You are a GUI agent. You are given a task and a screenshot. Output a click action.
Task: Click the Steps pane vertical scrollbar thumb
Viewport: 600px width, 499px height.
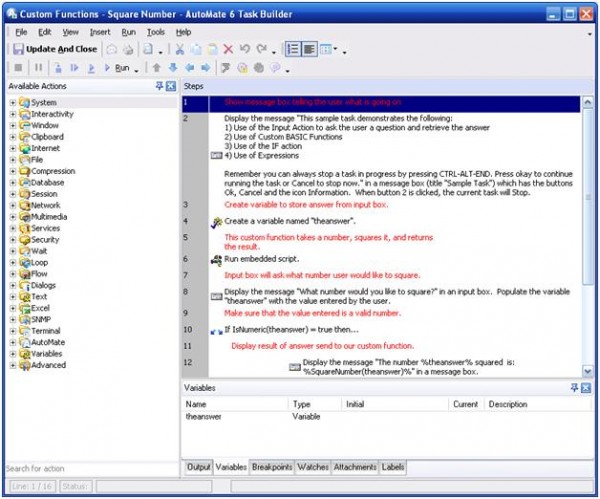(x=587, y=196)
